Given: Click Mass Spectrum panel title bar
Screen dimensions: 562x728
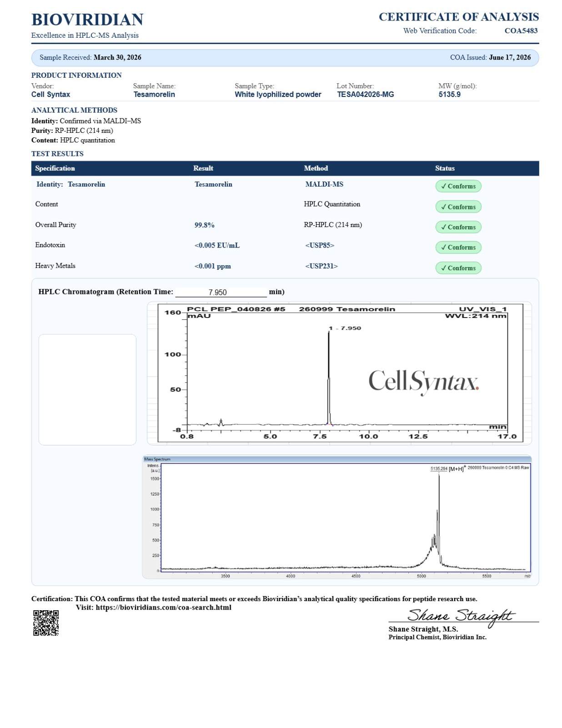Looking at the screenshot, I should [337, 459].
